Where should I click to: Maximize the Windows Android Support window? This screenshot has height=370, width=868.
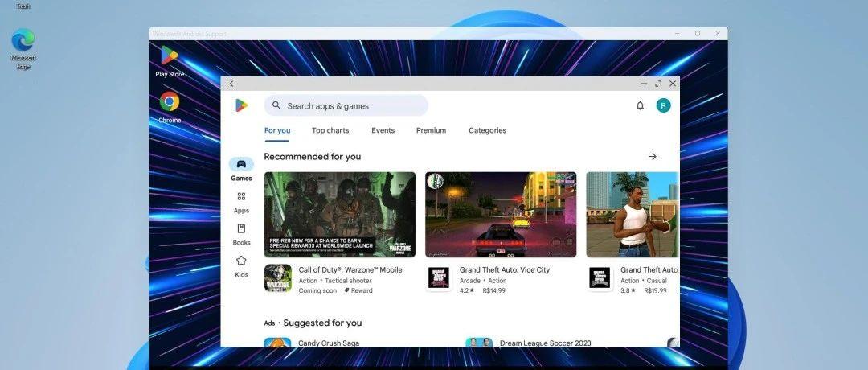pyautogui.click(x=698, y=34)
